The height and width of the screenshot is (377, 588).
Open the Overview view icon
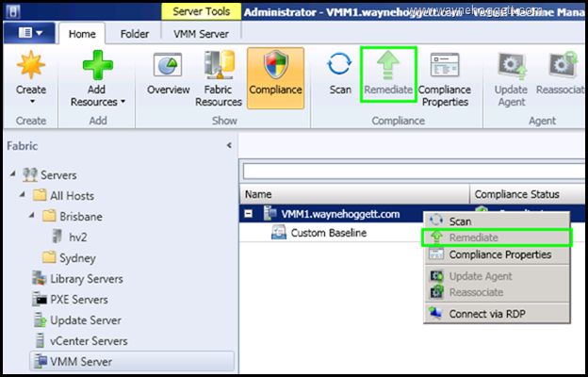(x=168, y=66)
